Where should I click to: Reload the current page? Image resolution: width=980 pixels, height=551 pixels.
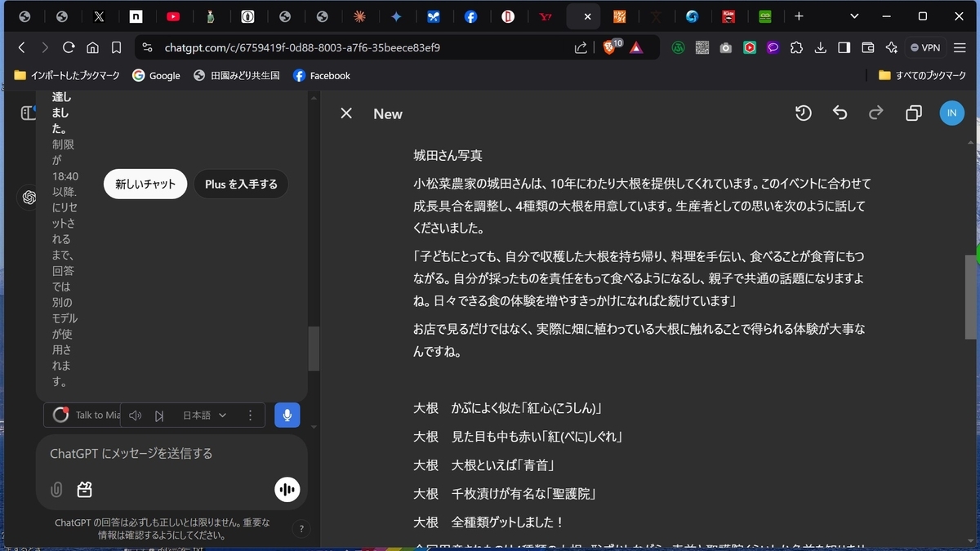pyautogui.click(x=69, y=47)
